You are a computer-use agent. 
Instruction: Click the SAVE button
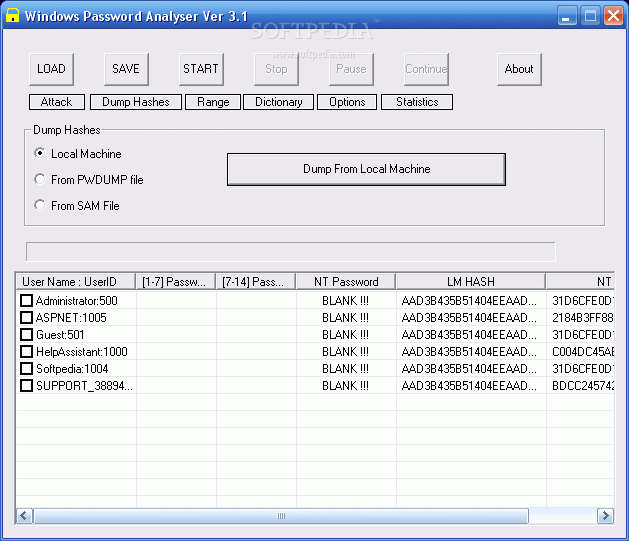126,69
